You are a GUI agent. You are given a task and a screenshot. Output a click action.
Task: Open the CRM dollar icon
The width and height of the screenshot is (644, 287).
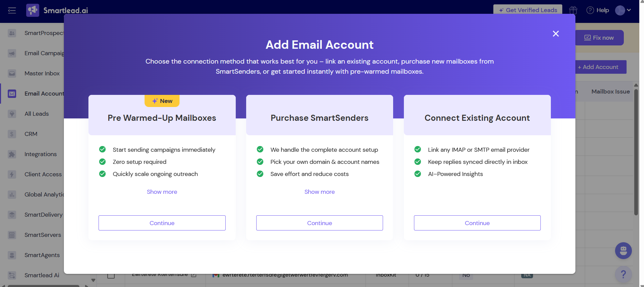(12, 134)
